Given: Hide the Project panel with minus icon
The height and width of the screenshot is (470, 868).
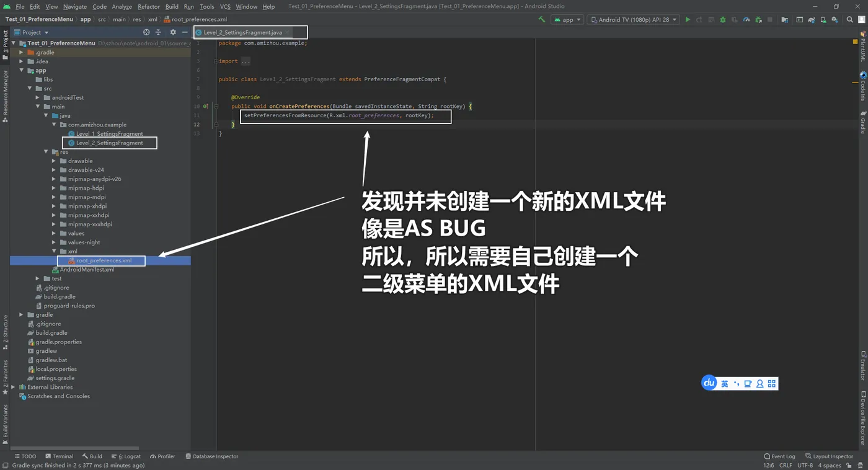Looking at the screenshot, I should [184, 32].
